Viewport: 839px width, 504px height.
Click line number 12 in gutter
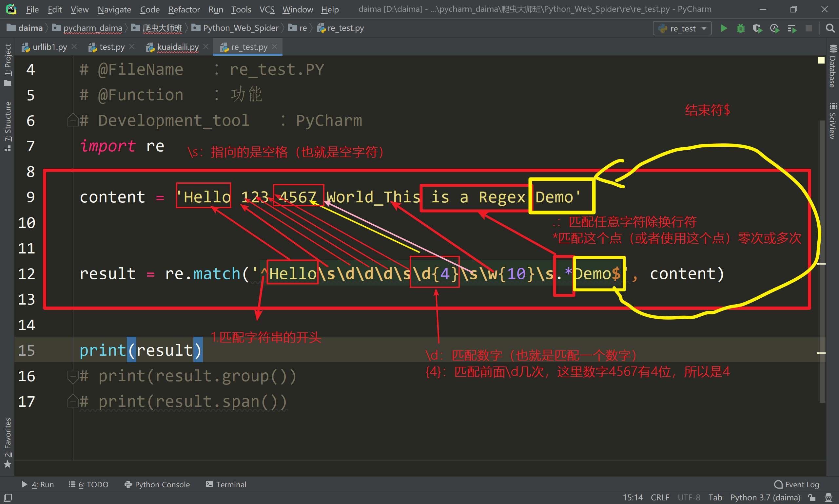[x=27, y=274]
